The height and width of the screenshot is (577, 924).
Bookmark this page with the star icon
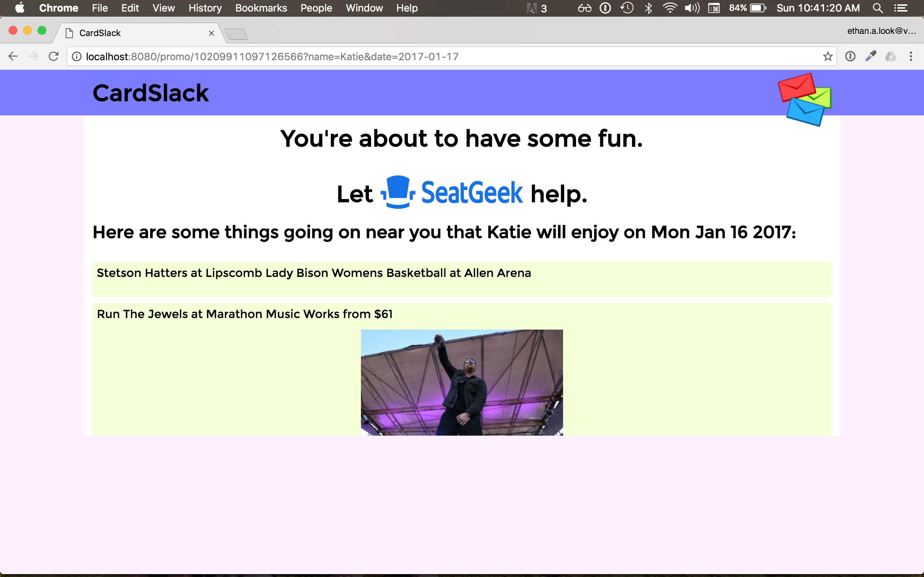click(827, 57)
